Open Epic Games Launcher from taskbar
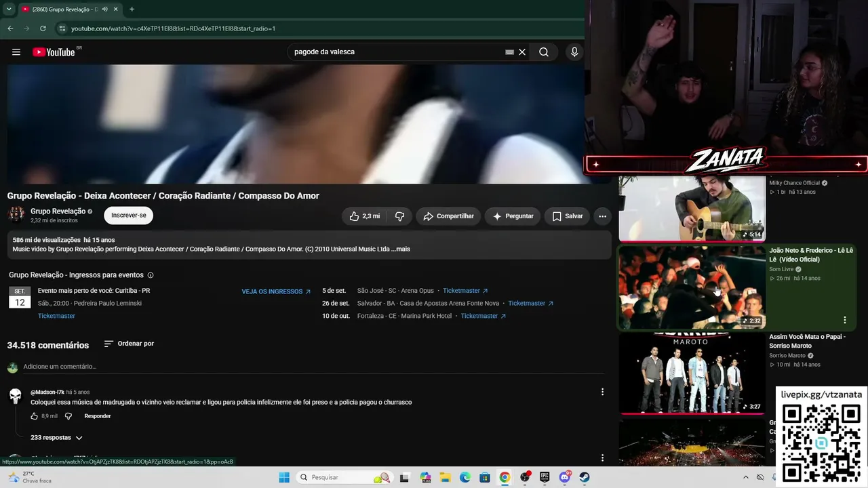 [545, 477]
